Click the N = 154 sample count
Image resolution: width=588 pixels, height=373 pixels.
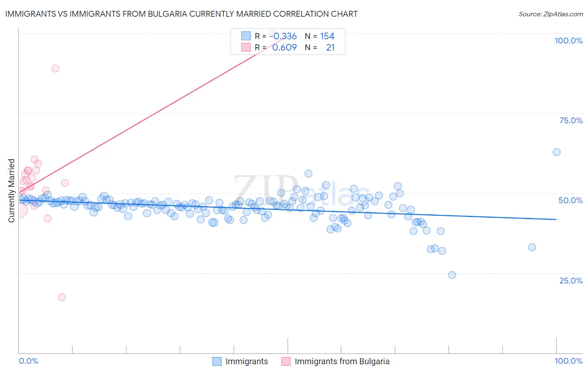point(320,36)
